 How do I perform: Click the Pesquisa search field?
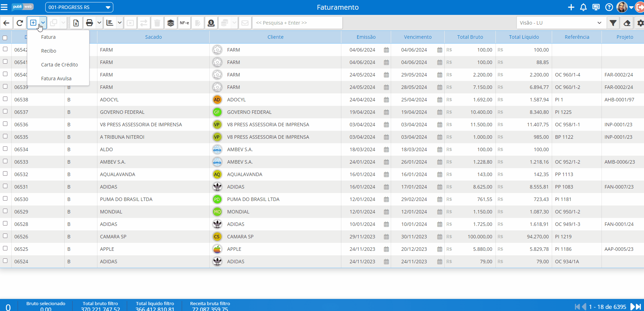tap(297, 23)
